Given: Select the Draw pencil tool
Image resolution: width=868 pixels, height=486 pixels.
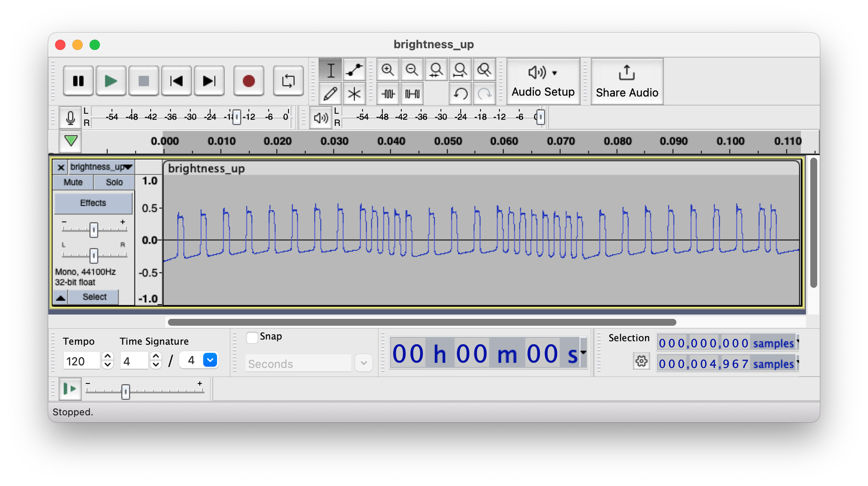Looking at the screenshot, I should [330, 93].
